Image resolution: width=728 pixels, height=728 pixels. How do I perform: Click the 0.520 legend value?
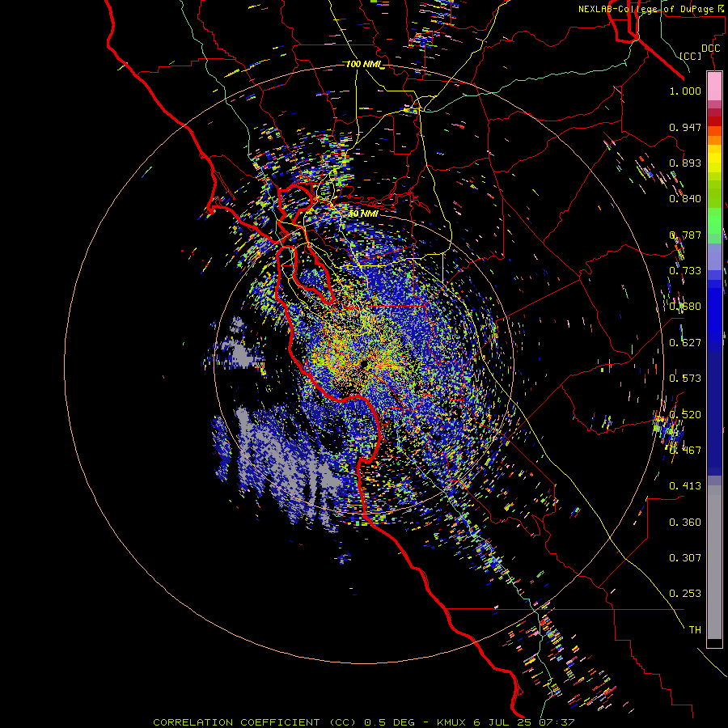tap(685, 414)
